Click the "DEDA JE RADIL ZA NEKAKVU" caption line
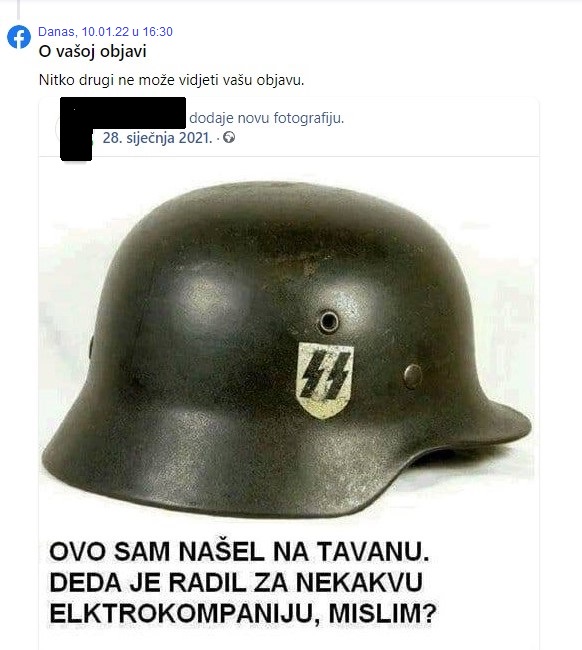This screenshot has height=650, width=582. pos(236,582)
